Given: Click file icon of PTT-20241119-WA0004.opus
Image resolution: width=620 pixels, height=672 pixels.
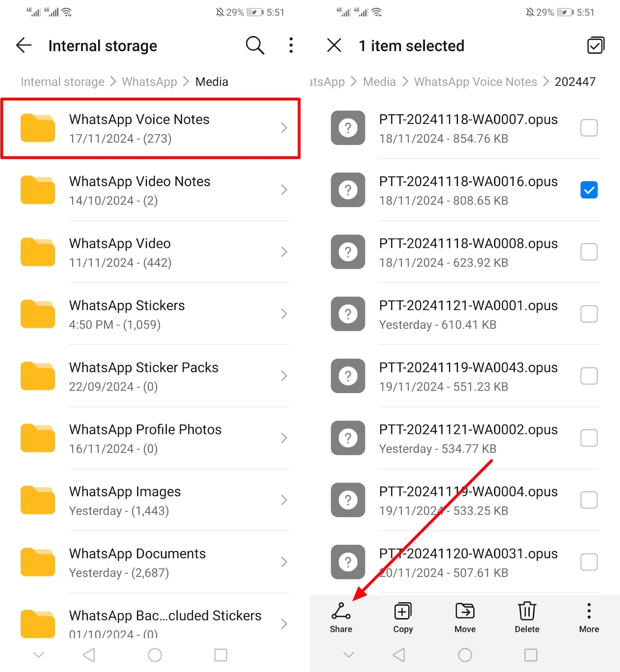Looking at the screenshot, I should (348, 500).
